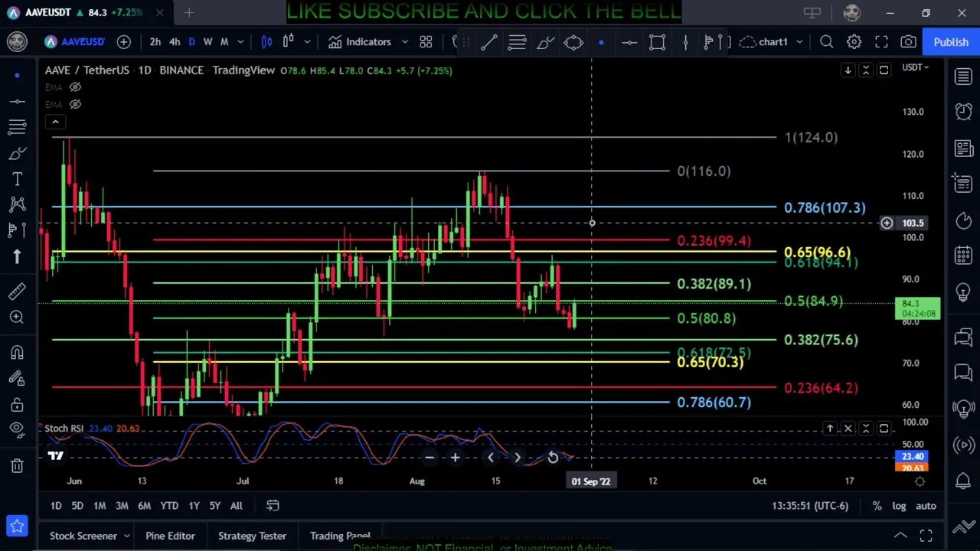The image size is (980, 551).
Task: Set the range to YTD
Action: click(169, 505)
